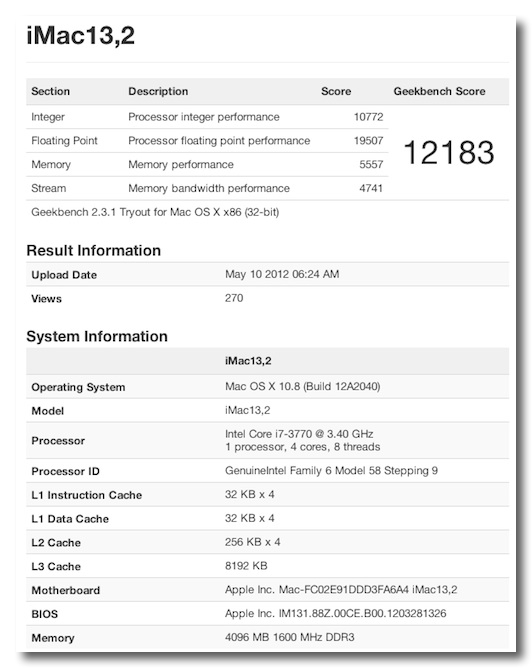Click the L3 Cache value 8192 KB
The height and width of the screenshot is (668, 532).
point(246,566)
